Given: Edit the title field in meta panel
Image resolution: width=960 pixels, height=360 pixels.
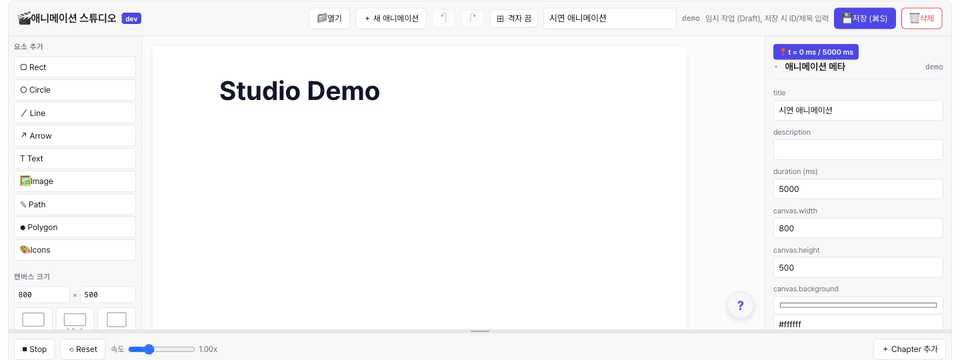Looking at the screenshot, I should pyautogui.click(x=858, y=111).
